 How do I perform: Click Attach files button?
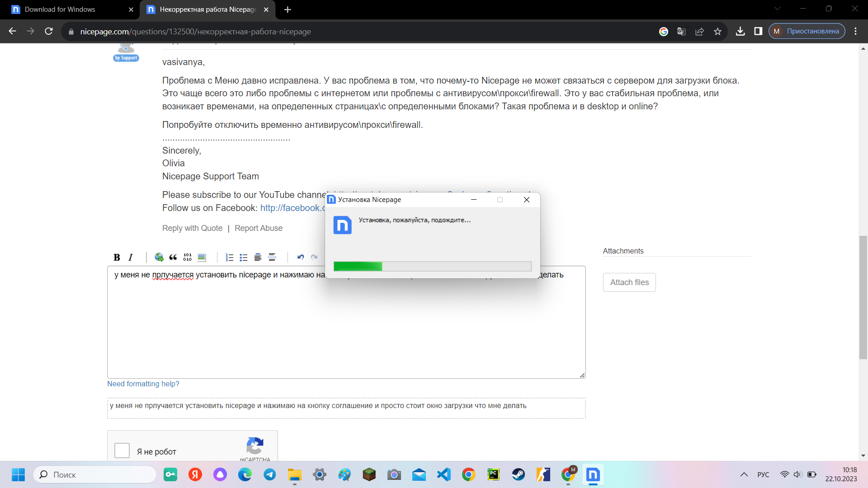(x=630, y=282)
